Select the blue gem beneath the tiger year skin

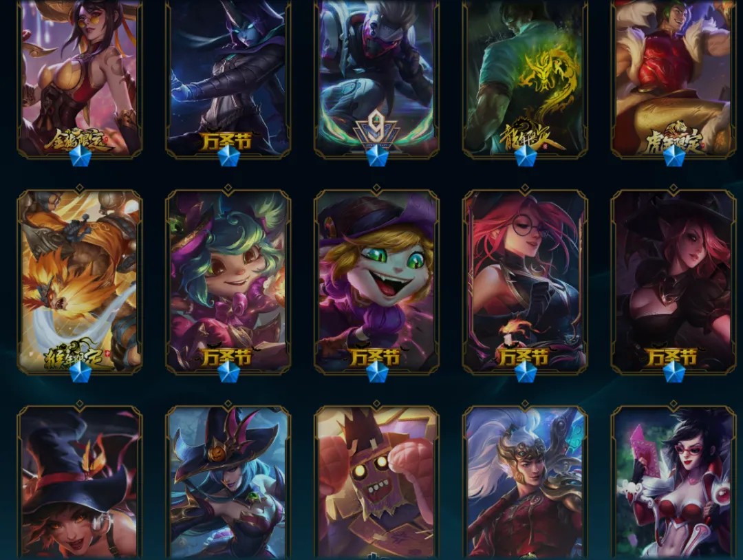click(x=674, y=156)
